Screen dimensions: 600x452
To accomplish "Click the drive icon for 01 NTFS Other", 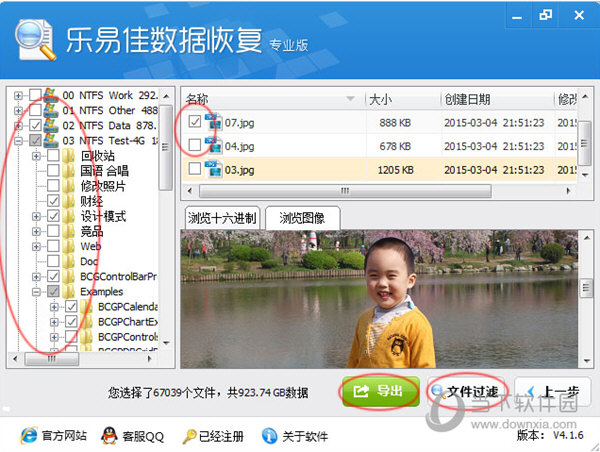I will tap(51, 110).
